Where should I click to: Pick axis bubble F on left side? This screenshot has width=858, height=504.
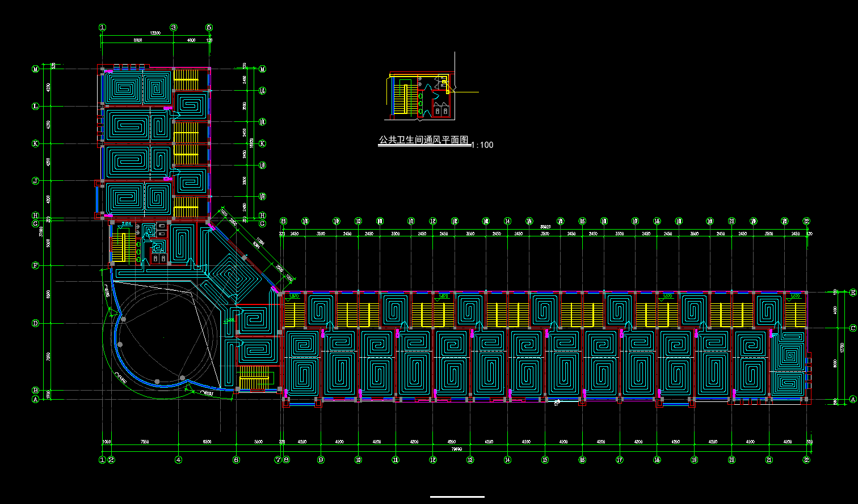pos(36,265)
